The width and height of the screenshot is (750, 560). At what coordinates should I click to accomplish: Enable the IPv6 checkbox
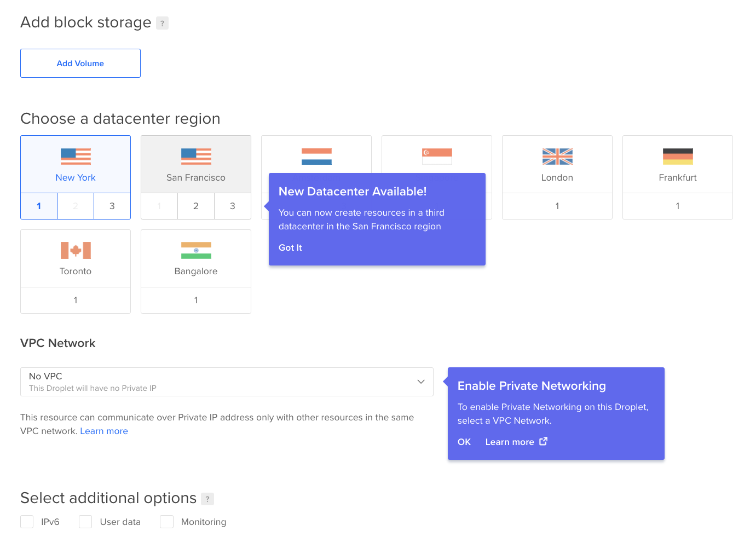[27, 522]
